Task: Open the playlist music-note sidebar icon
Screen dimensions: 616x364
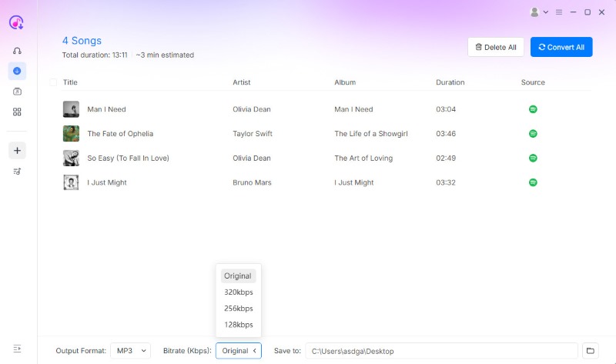Action: point(17,171)
